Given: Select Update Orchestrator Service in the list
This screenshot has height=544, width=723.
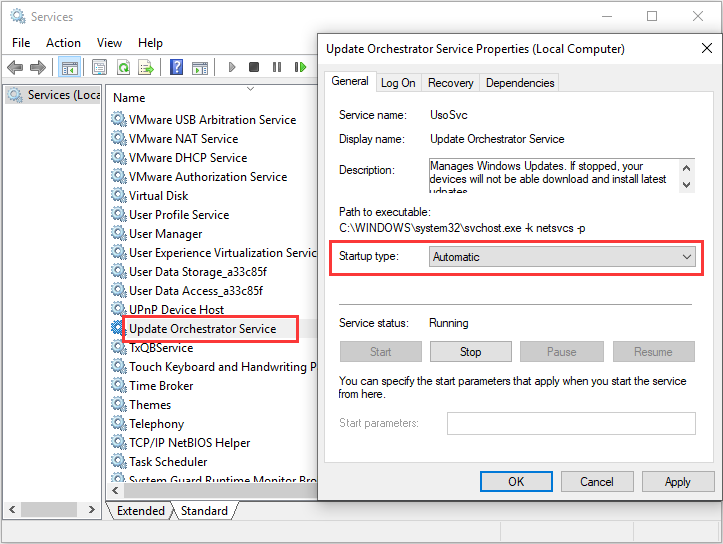Looking at the screenshot, I should pyautogui.click(x=203, y=329).
